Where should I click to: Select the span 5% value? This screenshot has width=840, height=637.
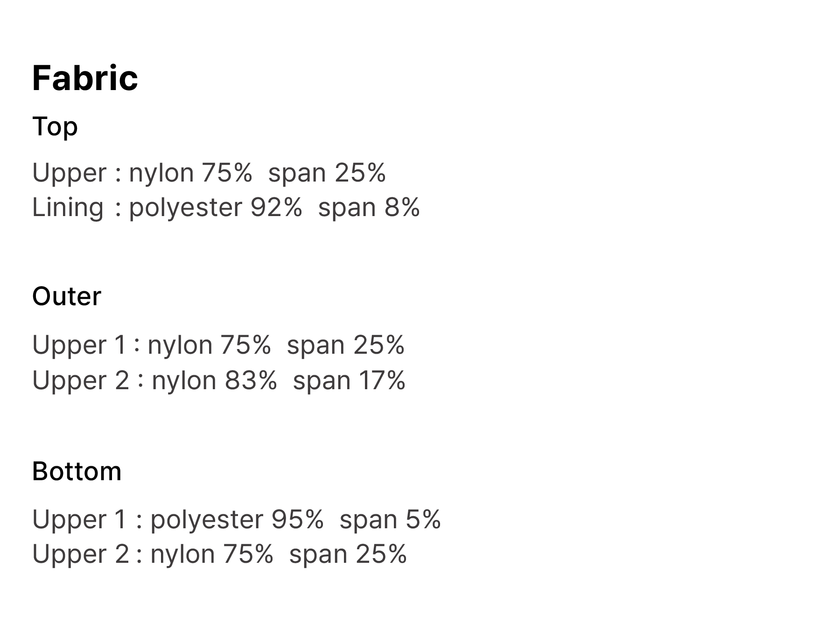click(x=390, y=519)
